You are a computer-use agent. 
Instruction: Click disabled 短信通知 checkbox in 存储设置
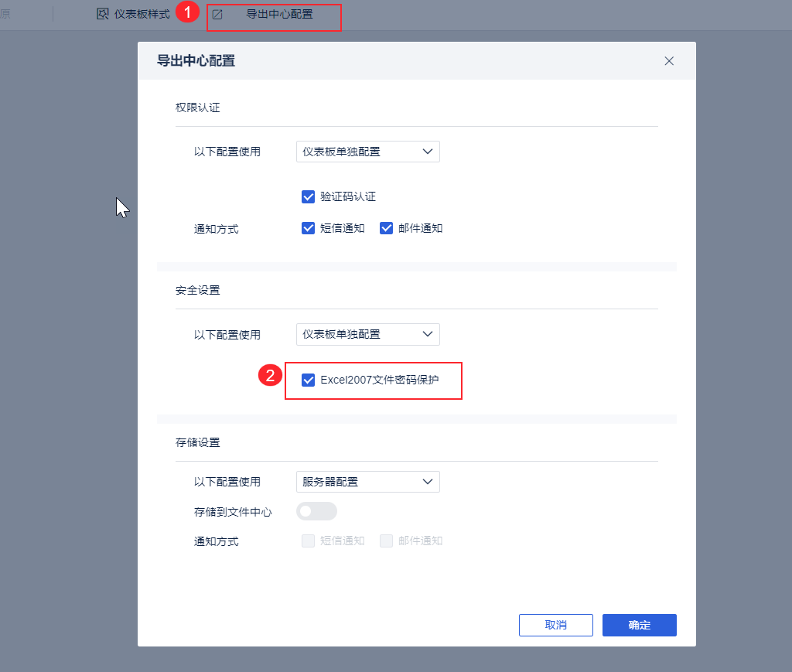coord(308,541)
